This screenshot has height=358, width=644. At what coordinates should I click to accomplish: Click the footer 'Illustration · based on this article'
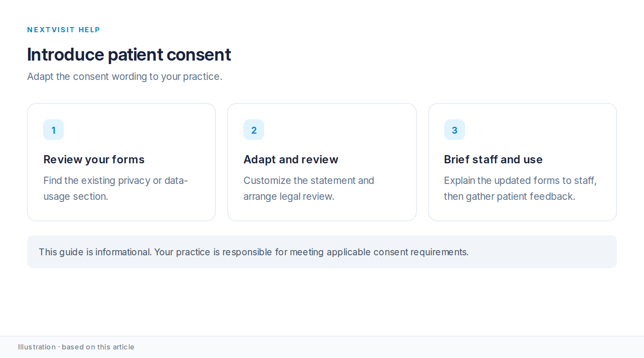[76, 347]
